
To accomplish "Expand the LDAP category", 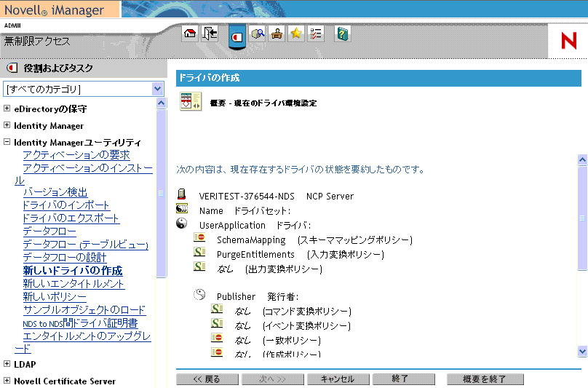I will coord(7,363).
